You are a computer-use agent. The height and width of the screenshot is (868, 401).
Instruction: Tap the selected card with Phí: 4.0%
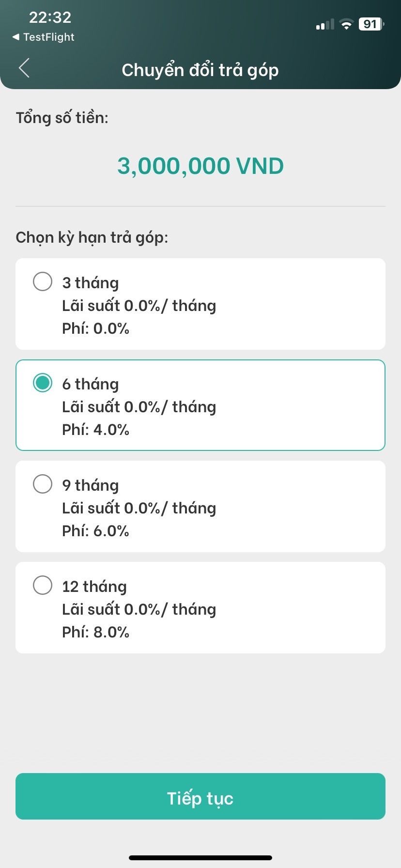[200, 405]
